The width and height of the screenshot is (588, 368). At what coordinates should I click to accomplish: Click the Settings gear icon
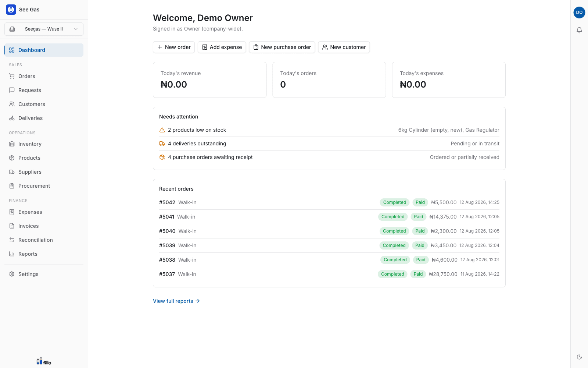coord(12,274)
